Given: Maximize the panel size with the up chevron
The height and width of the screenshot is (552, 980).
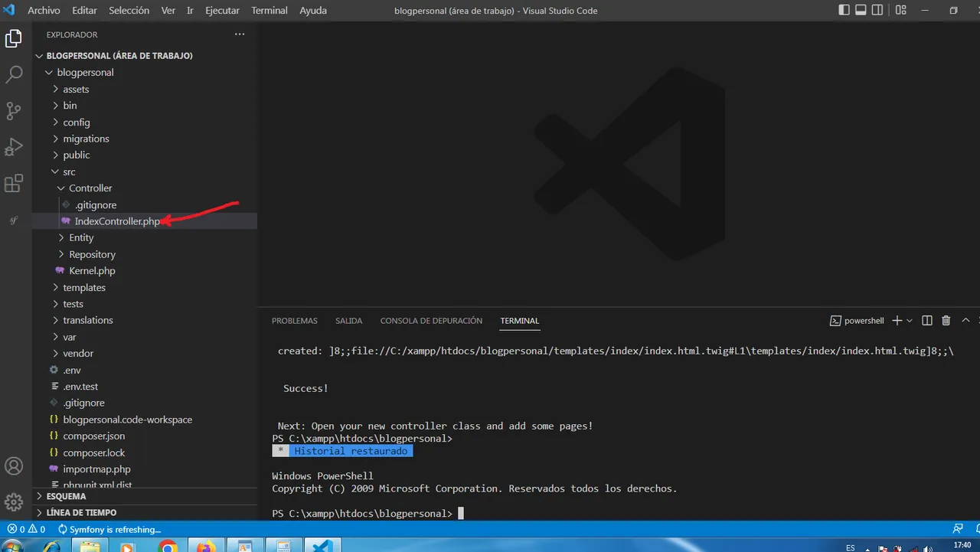Looking at the screenshot, I should pyautogui.click(x=965, y=321).
